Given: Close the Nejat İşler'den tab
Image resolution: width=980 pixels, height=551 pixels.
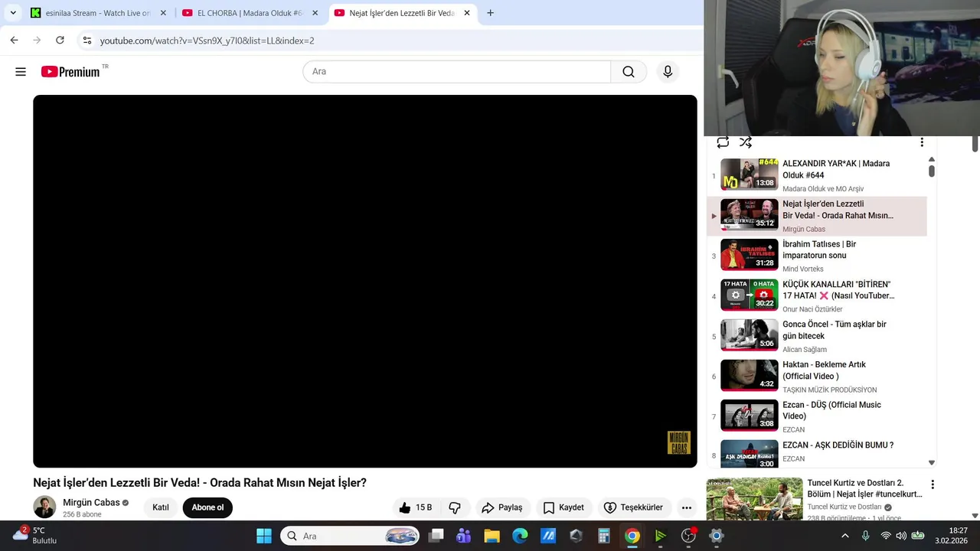Looking at the screenshot, I should coord(467,13).
